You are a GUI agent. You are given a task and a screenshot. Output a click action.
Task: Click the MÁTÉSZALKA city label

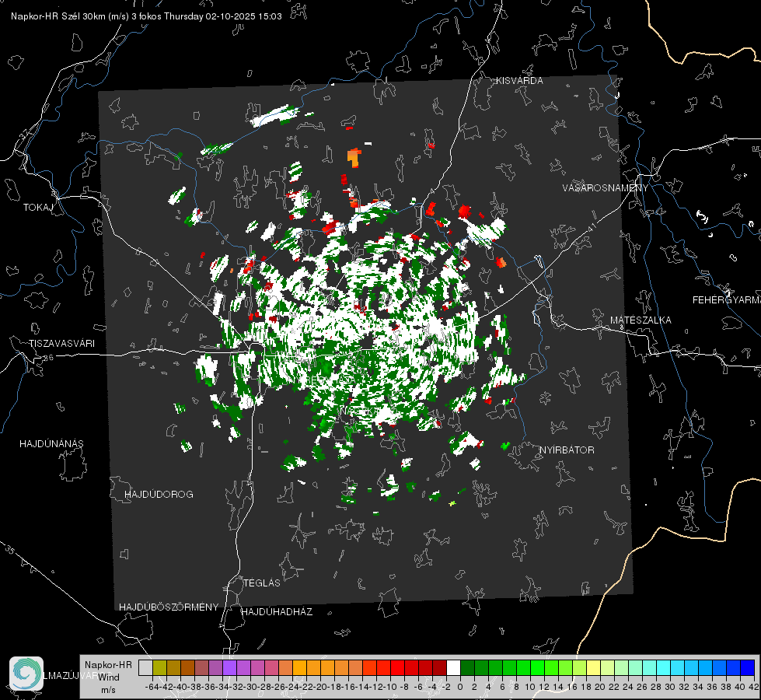pos(641,320)
